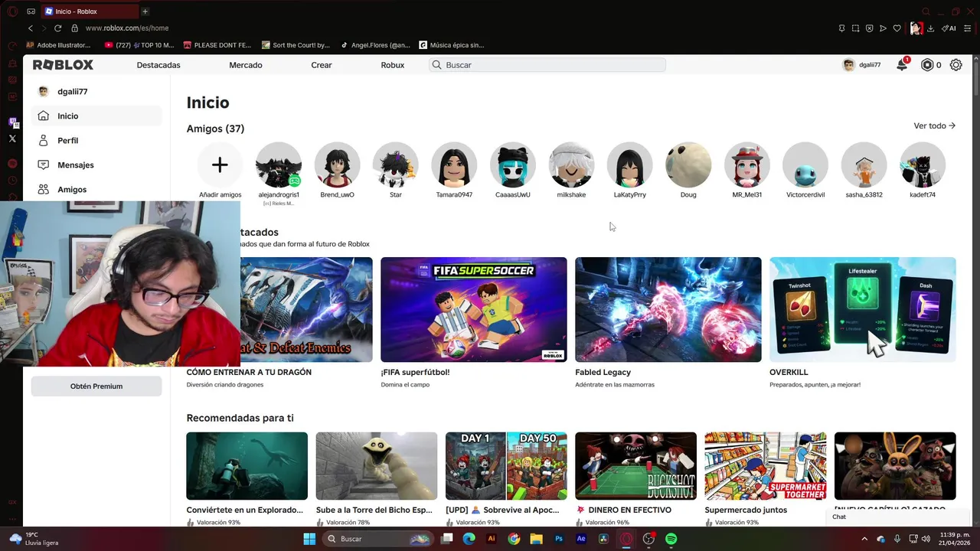Click the Windows Start button

309,539
